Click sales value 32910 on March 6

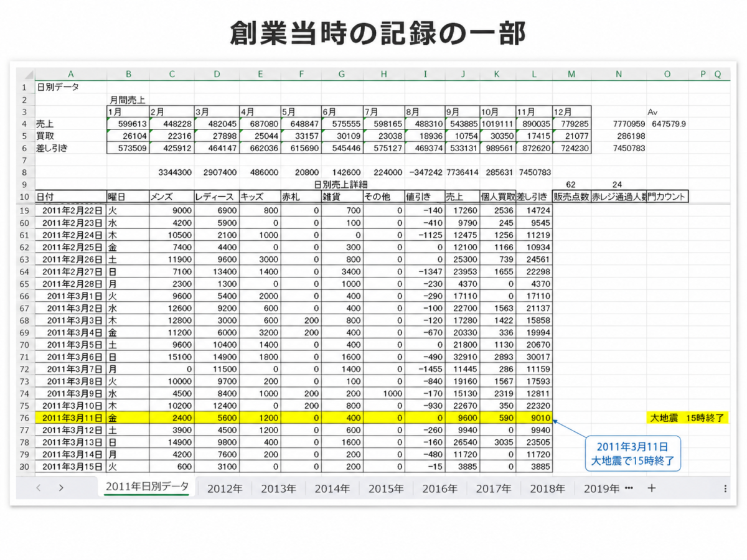(x=462, y=357)
